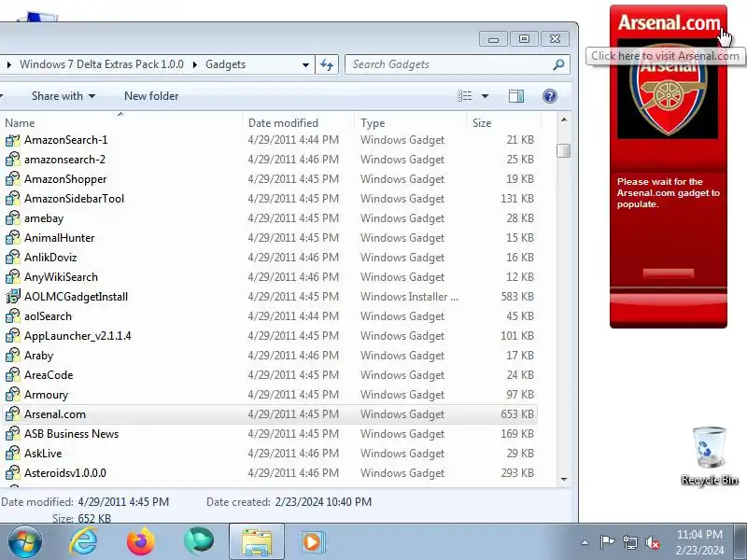This screenshot has height=560, width=747.
Task: Click Windows 7 Delta Extras Pack 1.0.0 breadcrumb
Action: (x=102, y=64)
